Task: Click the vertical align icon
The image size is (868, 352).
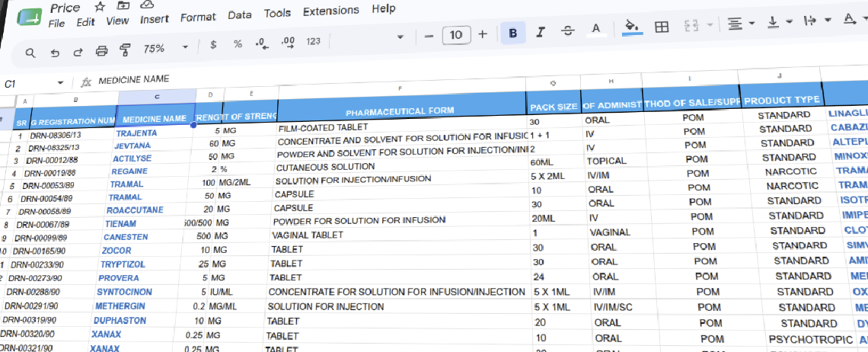Action: coord(774,22)
